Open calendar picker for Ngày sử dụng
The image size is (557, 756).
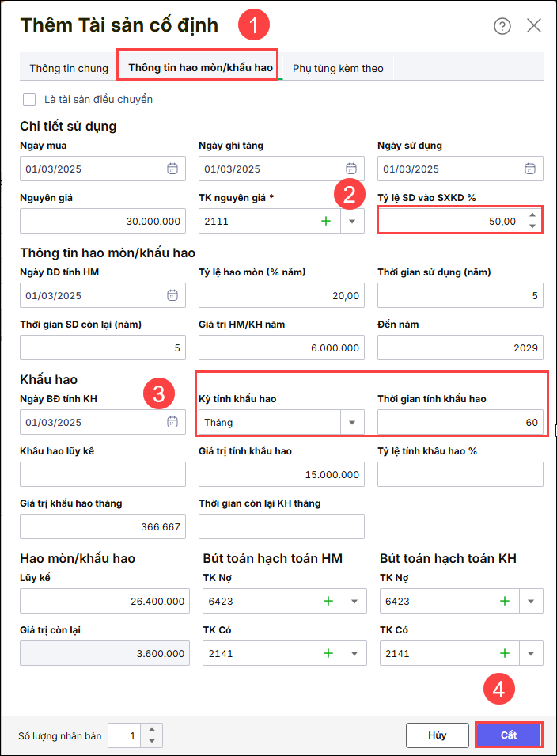point(530,169)
